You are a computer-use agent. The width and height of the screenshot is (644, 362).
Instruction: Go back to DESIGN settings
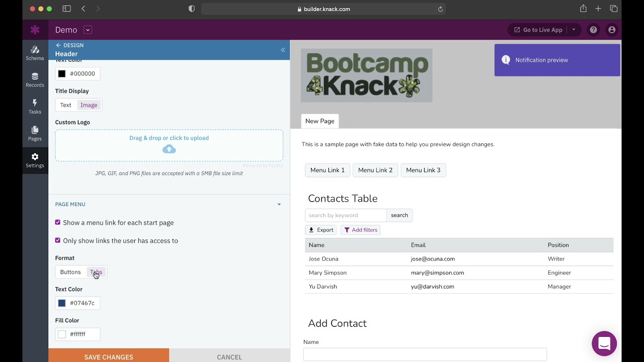click(x=69, y=45)
